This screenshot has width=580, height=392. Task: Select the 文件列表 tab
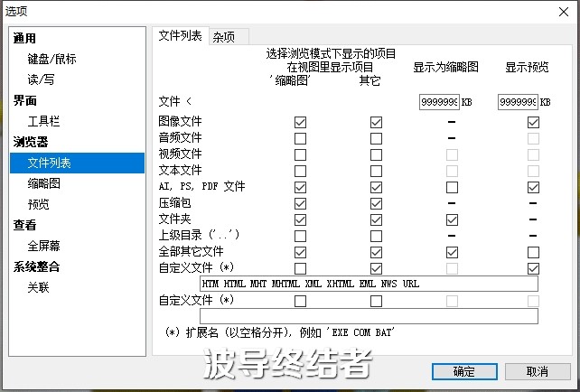[181, 36]
